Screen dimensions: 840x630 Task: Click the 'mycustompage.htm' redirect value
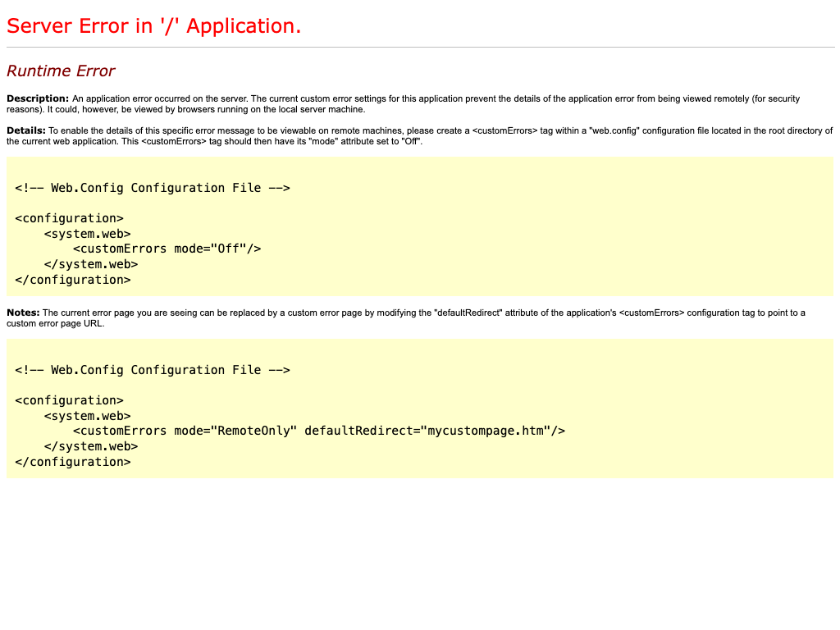click(486, 431)
